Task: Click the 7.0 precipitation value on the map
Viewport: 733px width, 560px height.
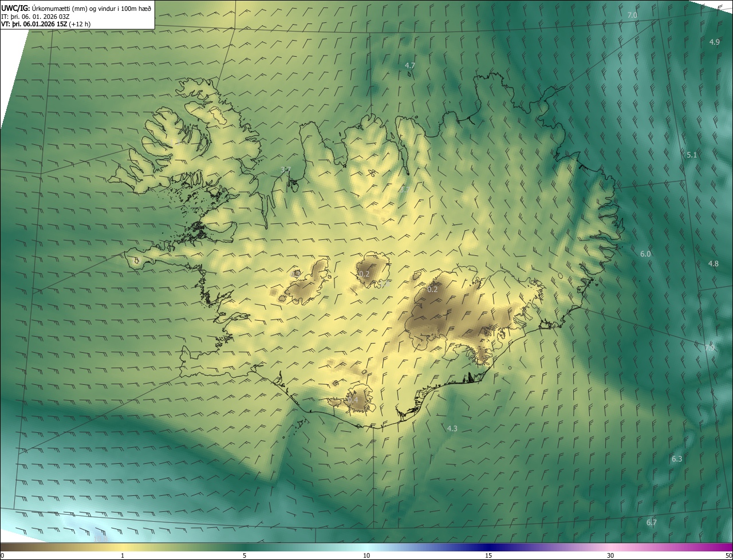Action: pyautogui.click(x=632, y=15)
